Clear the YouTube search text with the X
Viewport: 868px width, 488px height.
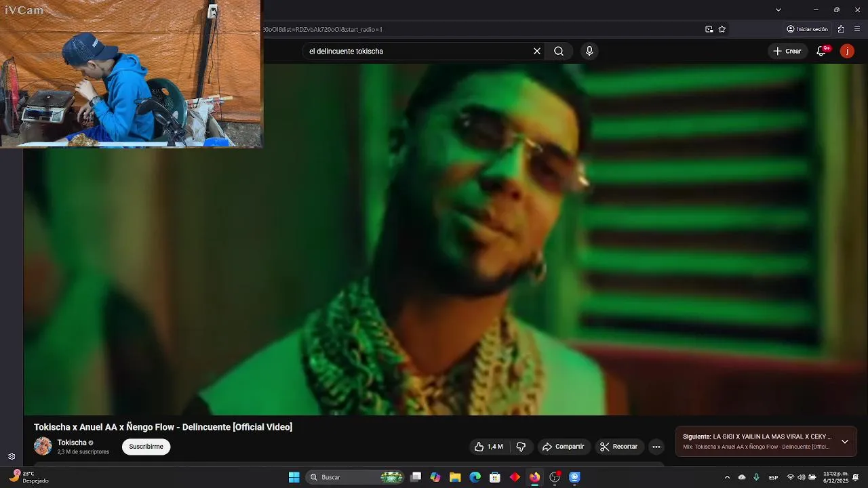[537, 51]
